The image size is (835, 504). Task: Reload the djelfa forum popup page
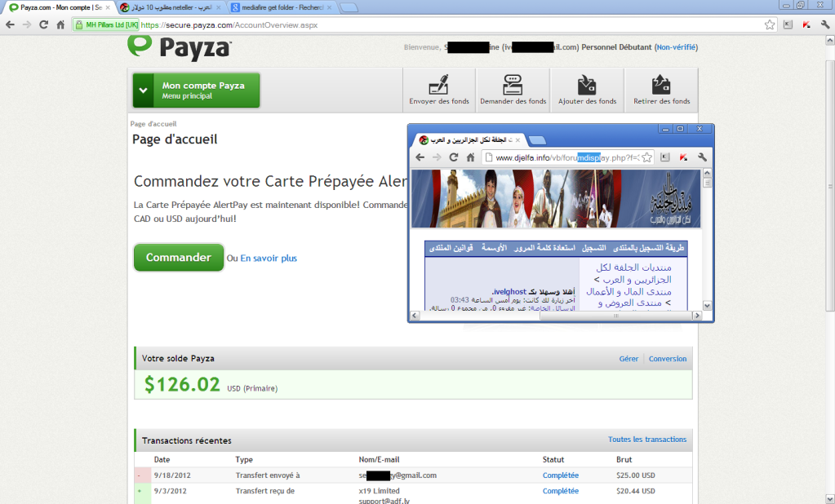(454, 157)
